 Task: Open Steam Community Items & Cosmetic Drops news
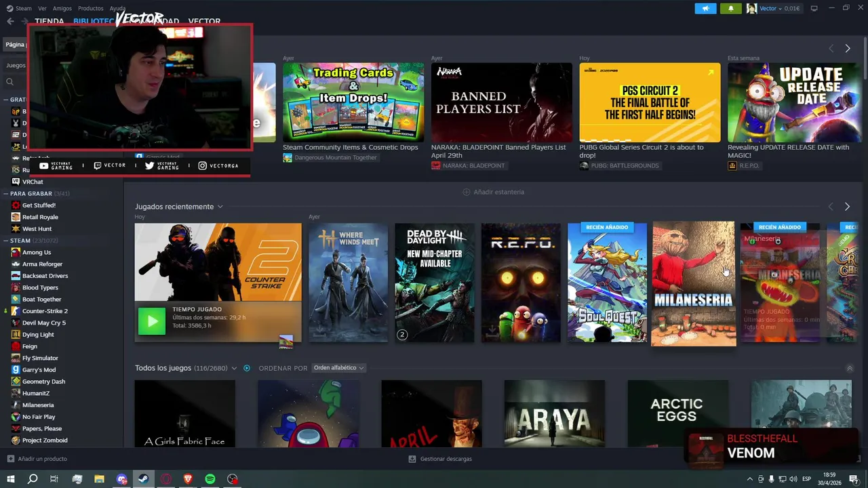point(350,147)
